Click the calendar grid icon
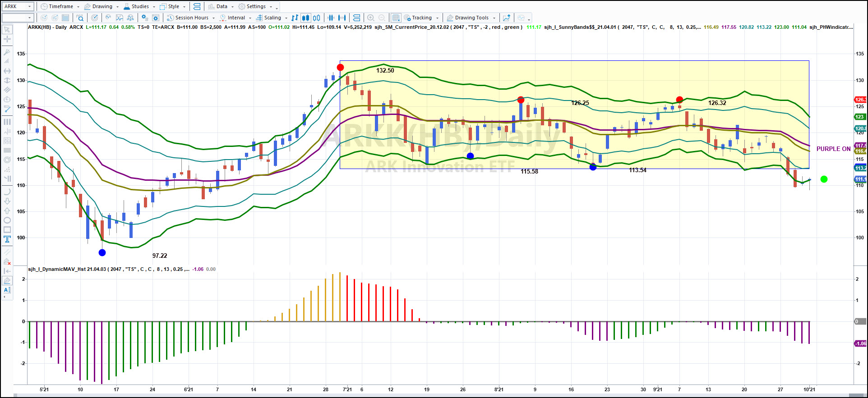The width and height of the screenshot is (868, 398). pyautogui.click(x=65, y=18)
